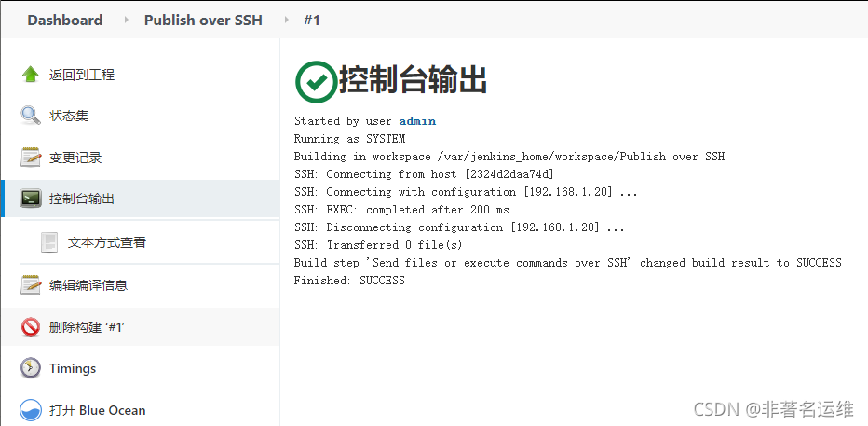The height and width of the screenshot is (426, 868).
Task: Click the terminal icon for 控制台输出
Action: pyautogui.click(x=31, y=199)
